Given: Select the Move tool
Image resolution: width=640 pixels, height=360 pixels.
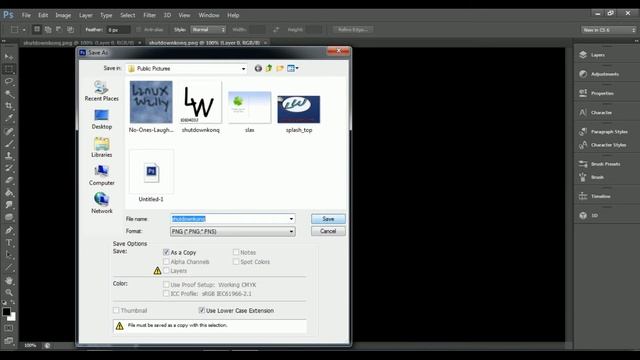Looking at the screenshot, I should tap(9, 56).
